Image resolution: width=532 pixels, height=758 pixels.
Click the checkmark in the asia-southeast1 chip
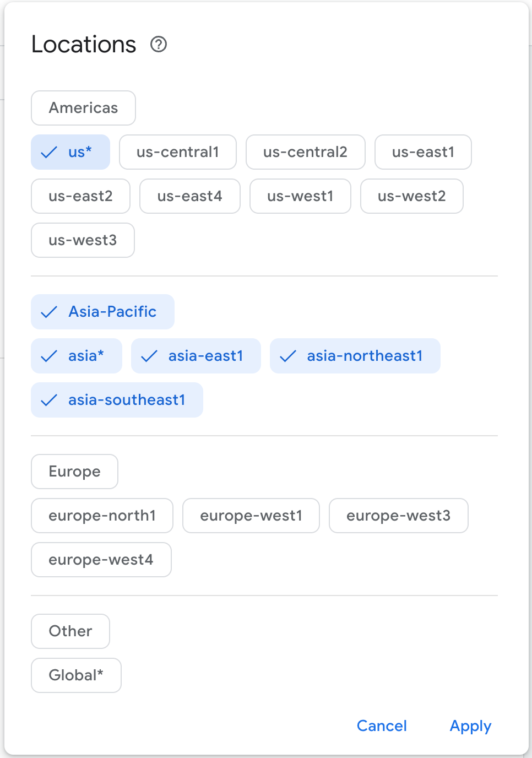[50, 400]
